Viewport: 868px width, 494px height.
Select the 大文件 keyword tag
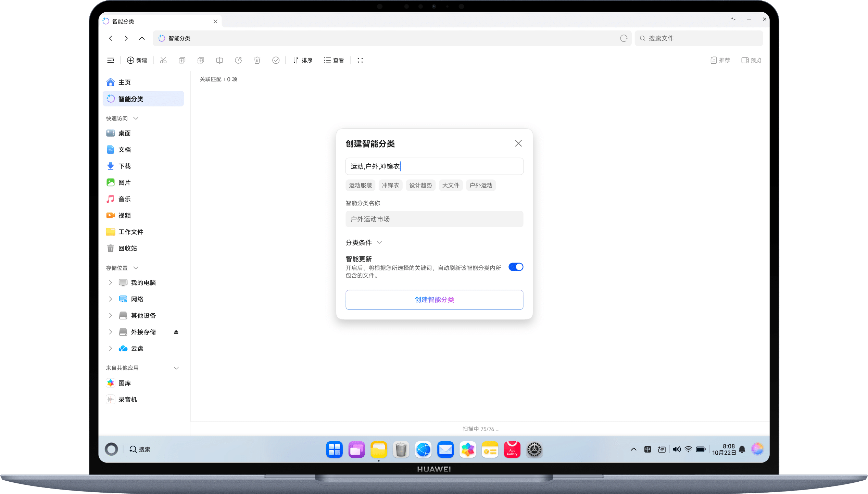451,185
